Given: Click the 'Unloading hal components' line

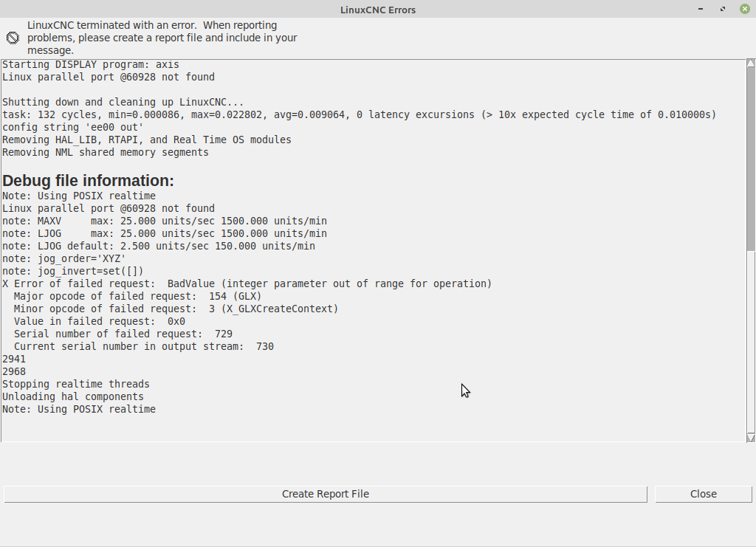Looking at the screenshot, I should click(x=73, y=396).
